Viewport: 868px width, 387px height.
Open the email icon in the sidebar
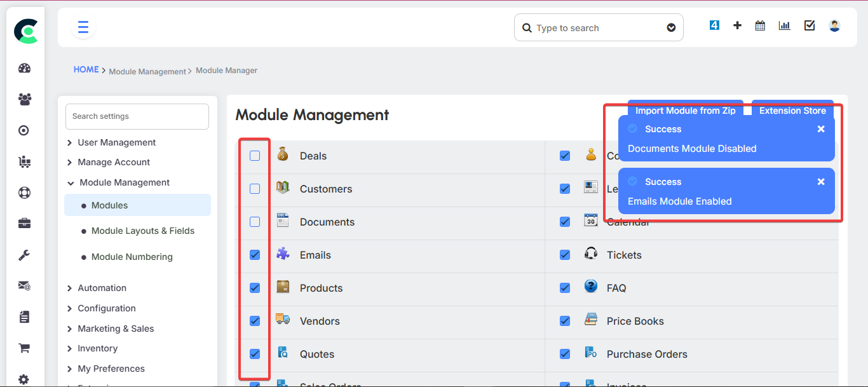[24, 285]
